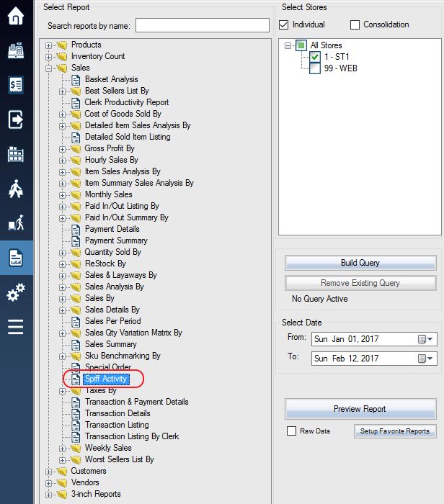Collapse the Sales tree node
Screen dimensions: 444x504
[x=48, y=68]
